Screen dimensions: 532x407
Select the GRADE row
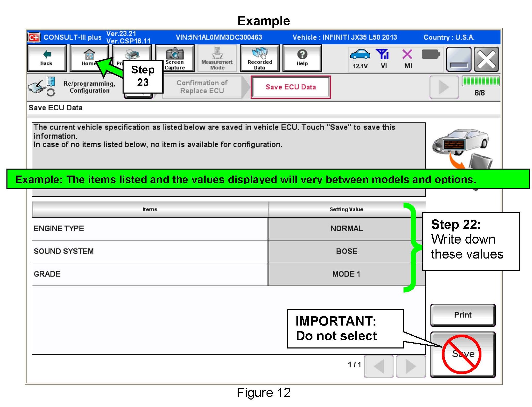pyautogui.click(x=229, y=274)
